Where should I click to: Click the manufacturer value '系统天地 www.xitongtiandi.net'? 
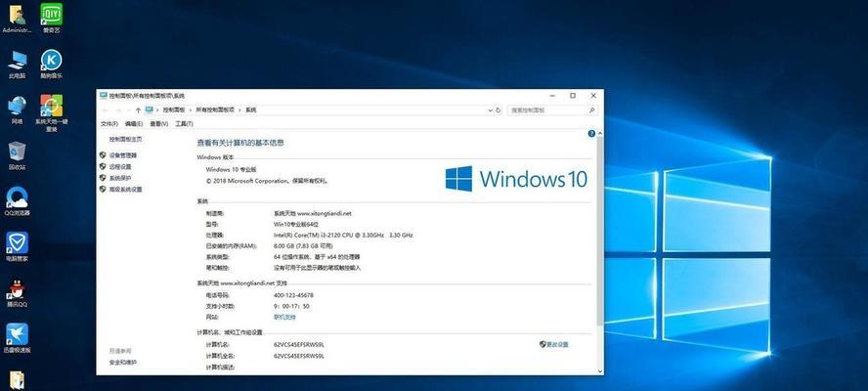click(312, 213)
